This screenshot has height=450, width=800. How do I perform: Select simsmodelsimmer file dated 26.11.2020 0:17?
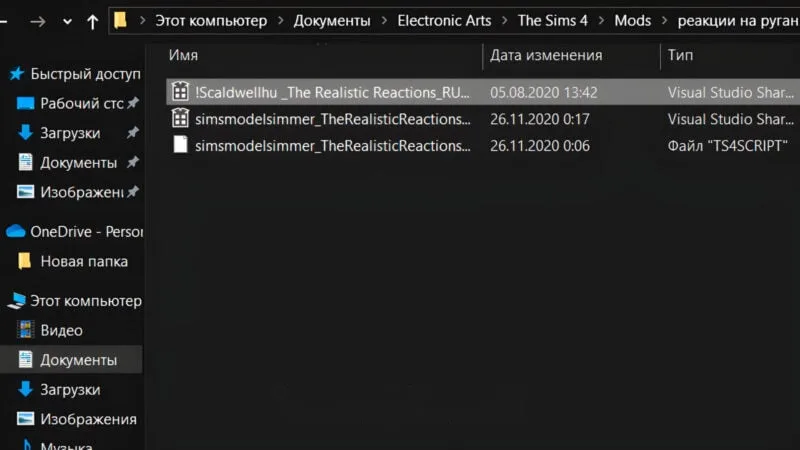(333, 119)
